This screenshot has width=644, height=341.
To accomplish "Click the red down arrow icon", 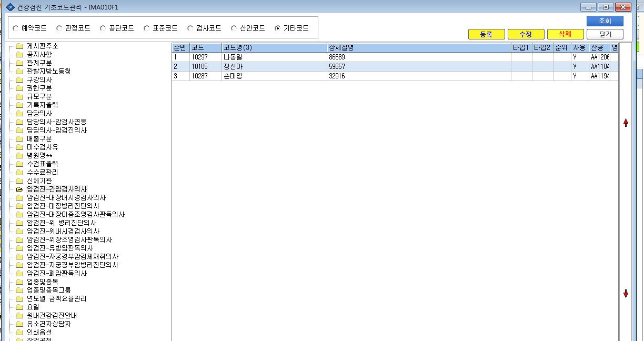I will [626, 294].
